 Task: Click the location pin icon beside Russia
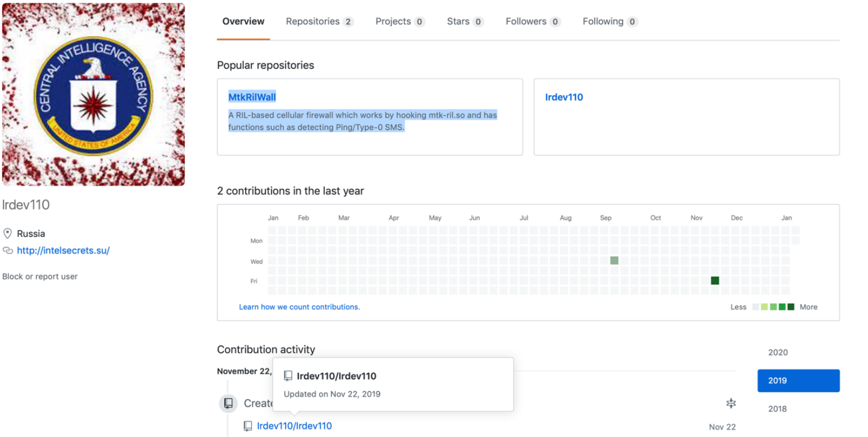(x=7, y=233)
